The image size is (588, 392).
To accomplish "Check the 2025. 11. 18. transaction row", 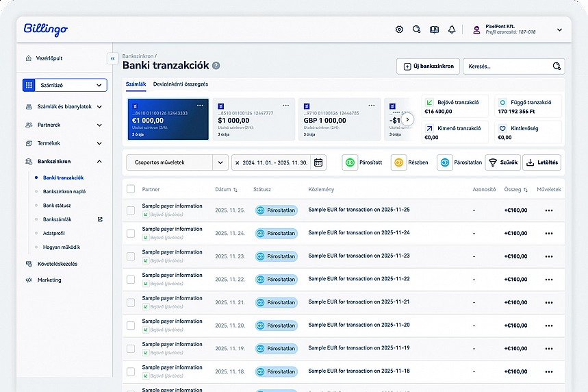I will coord(131,371).
